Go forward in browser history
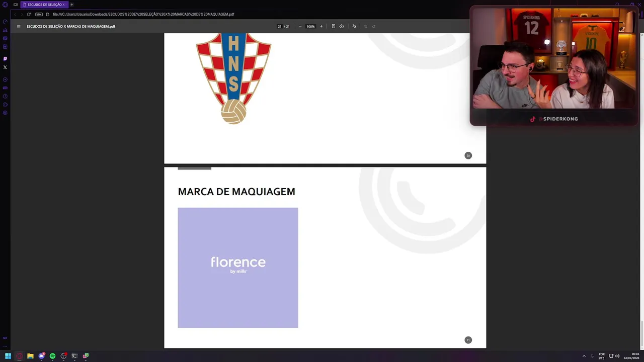Viewport: 644px width, 362px height. 21,14
